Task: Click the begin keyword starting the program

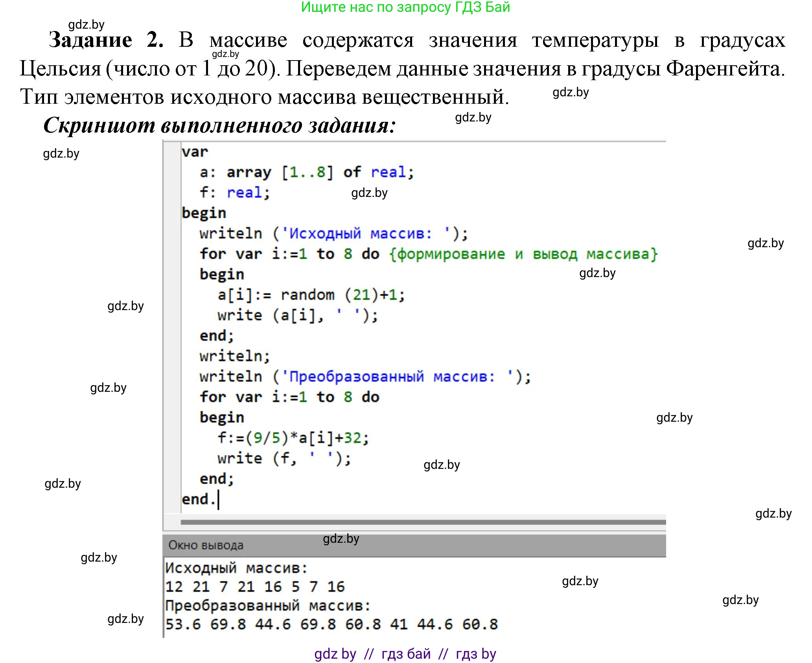Action: 204,213
